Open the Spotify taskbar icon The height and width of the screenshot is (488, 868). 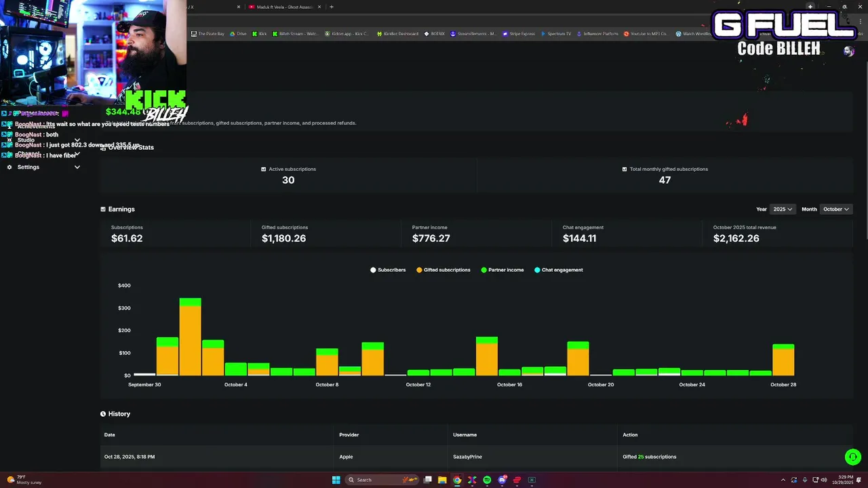(487, 480)
